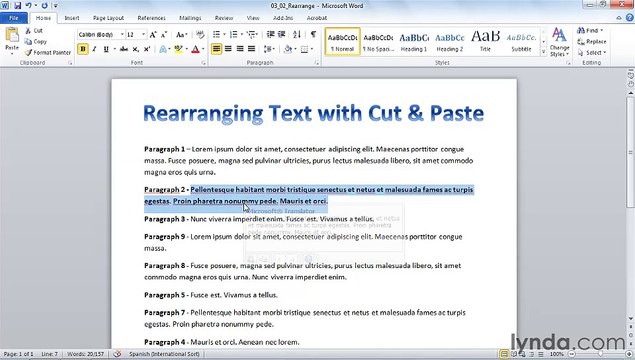Click Words: 20/157 count in status bar
This screenshot has height=360, width=635.
tap(85, 354)
